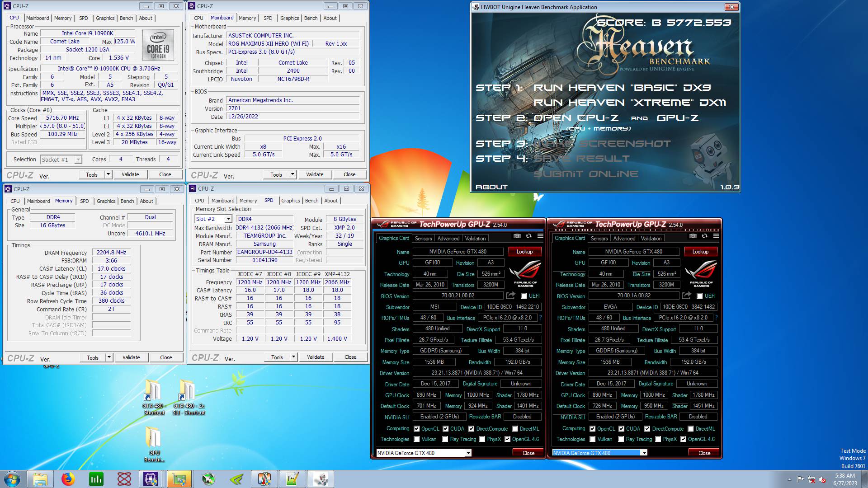The image size is (868, 488).
Task: Open the Tools dropdown arrow in CPU-Z Mainboard window
Action: (x=292, y=174)
